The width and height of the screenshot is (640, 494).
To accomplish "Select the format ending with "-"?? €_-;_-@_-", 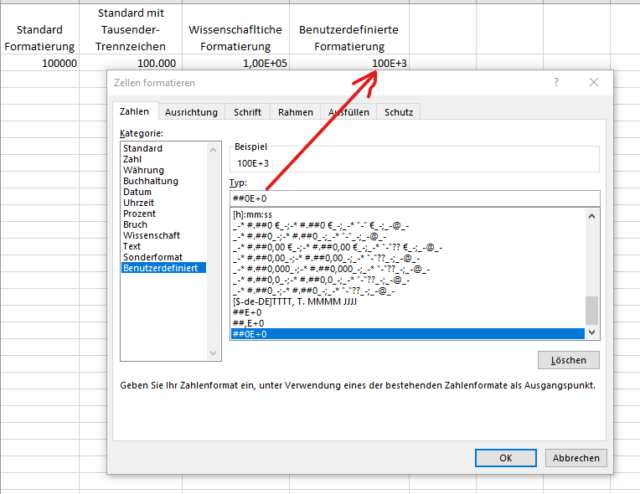I will (x=407, y=247).
